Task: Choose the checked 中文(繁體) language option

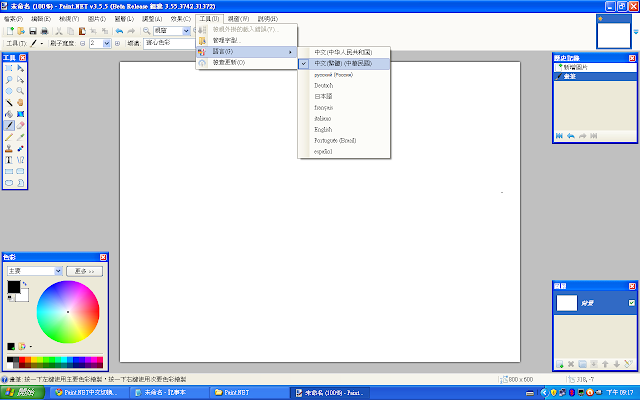Action: [344, 64]
